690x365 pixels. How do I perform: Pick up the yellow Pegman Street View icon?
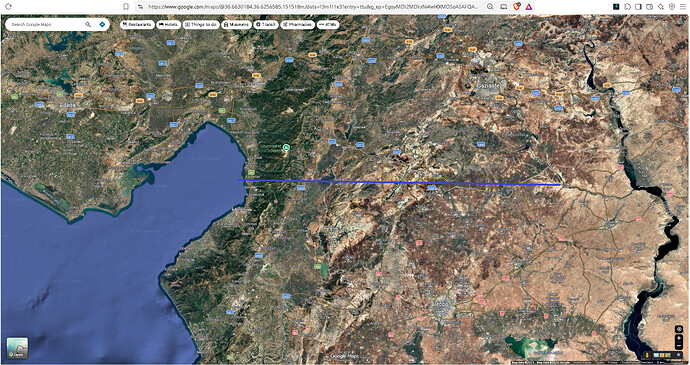[647, 355]
